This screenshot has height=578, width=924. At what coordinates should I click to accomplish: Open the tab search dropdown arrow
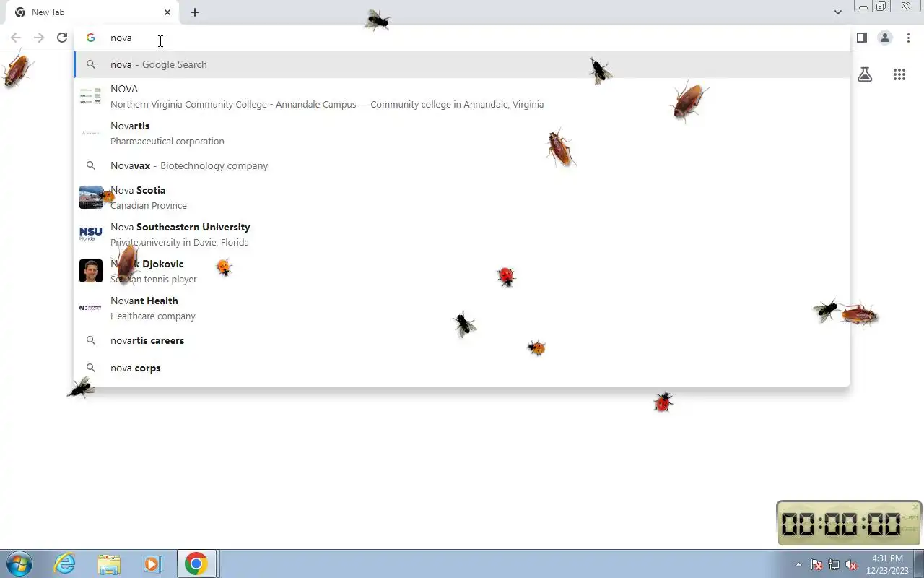pyautogui.click(x=837, y=12)
